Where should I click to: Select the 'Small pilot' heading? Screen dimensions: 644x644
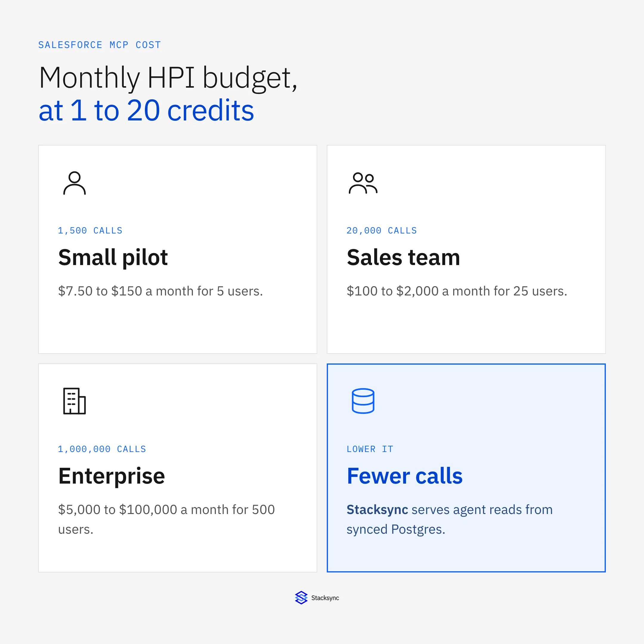click(x=113, y=258)
